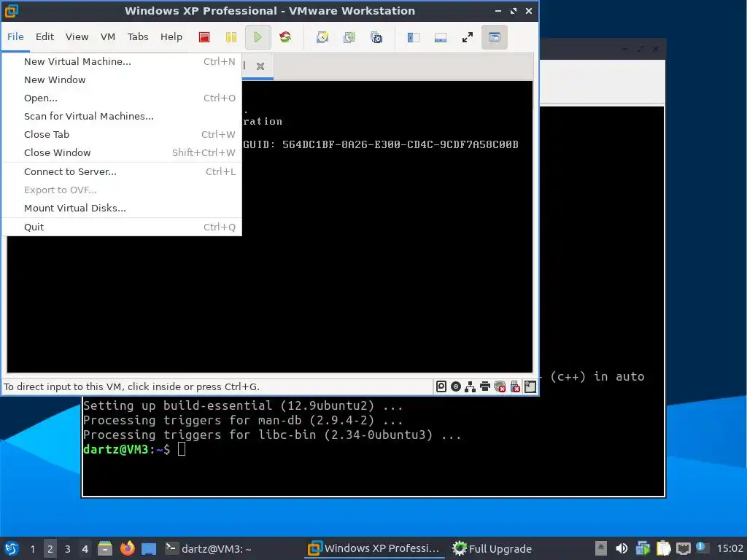Click the VMware Workstation title bar logo icon
Viewport: 747px width, 560px height.
click(10, 10)
